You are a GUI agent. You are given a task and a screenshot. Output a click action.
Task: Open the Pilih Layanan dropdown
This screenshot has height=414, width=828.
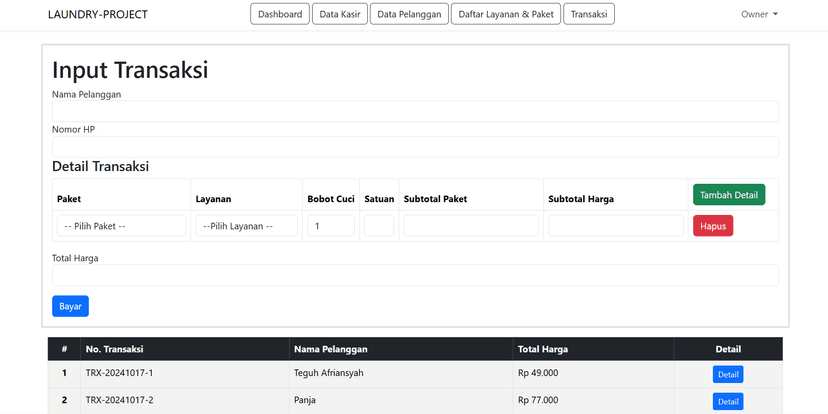pos(246,226)
